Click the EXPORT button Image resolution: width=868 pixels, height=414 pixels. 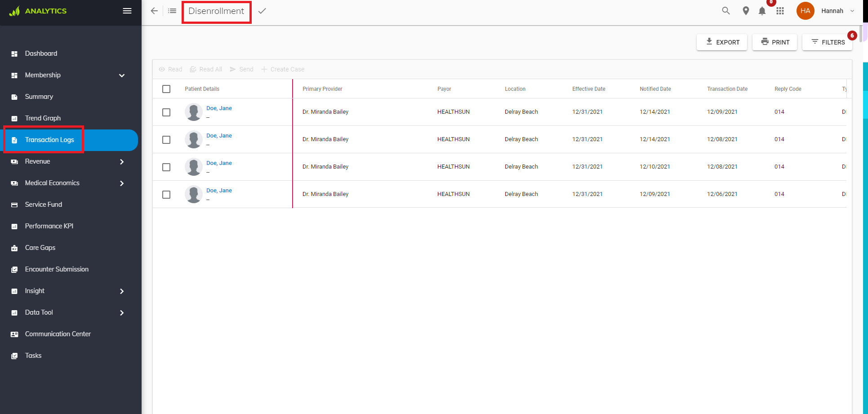pyautogui.click(x=722, y=42)
